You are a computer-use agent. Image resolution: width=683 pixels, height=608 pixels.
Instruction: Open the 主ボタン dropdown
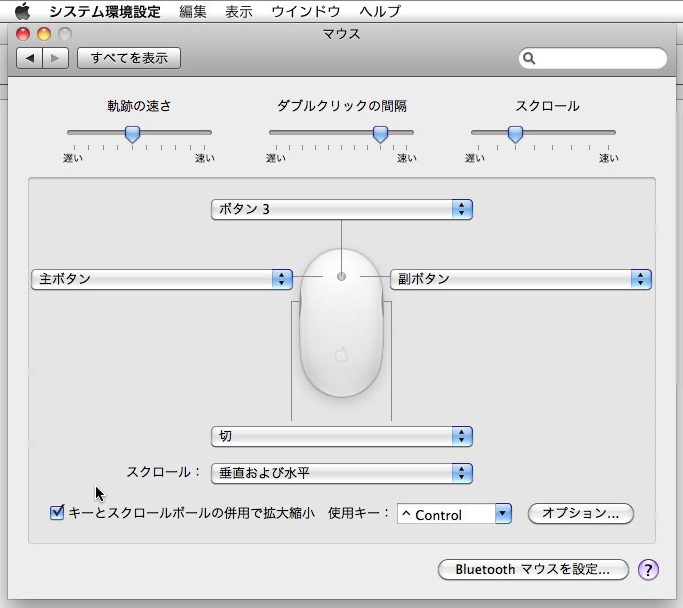162,279
